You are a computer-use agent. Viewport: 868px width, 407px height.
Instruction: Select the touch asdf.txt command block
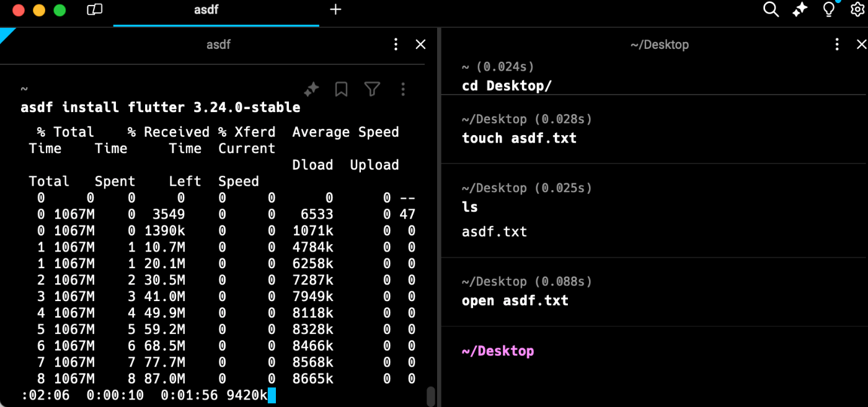tap(654, 129)
